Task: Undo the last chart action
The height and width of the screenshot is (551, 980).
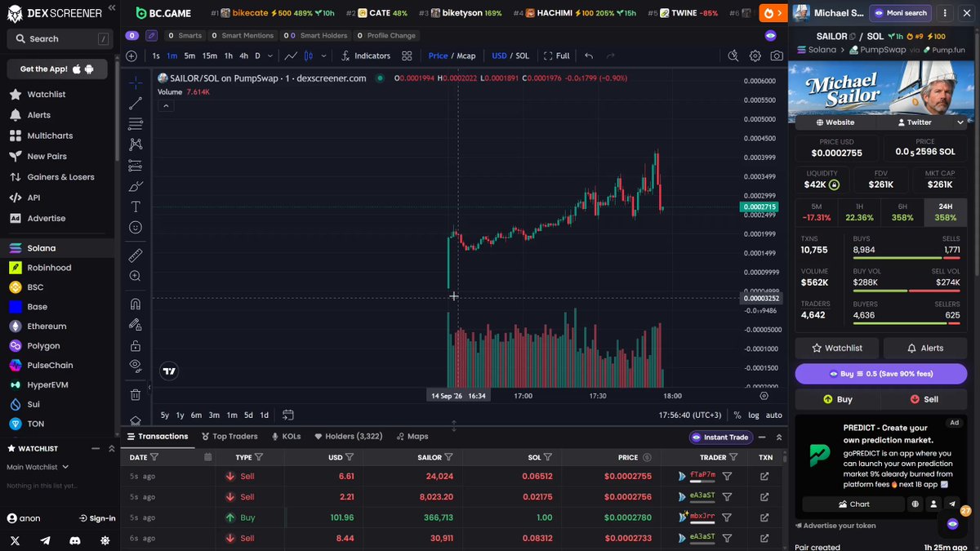Action: [588, 56]
